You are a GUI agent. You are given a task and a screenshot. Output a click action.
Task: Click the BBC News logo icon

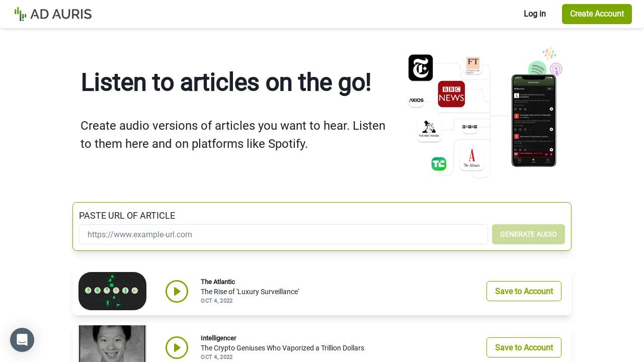tap(451, 94)
